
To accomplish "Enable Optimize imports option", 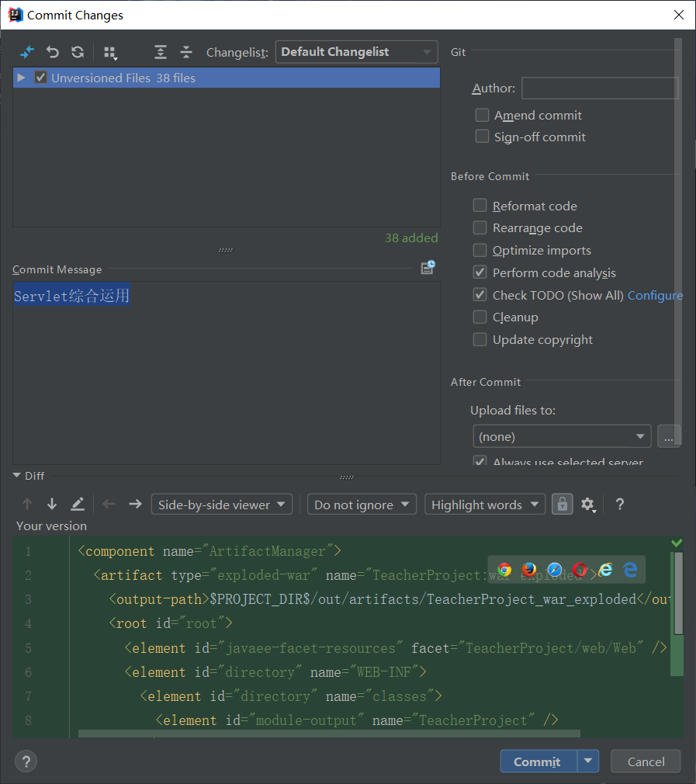I will pos(480,250).
